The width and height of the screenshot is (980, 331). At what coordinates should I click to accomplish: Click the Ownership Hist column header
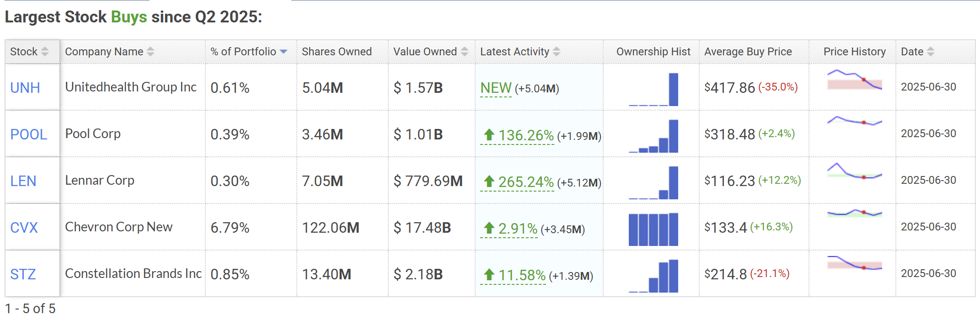(653, 52)
